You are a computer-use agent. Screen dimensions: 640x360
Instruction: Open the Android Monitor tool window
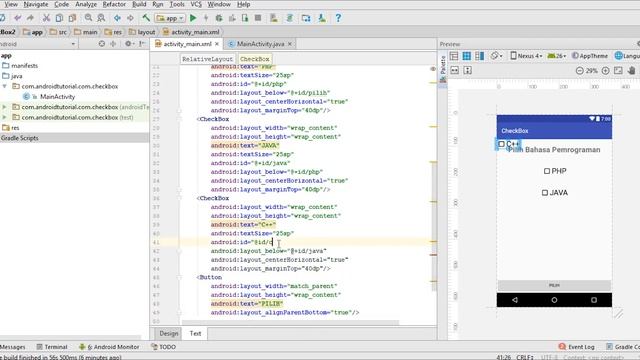point(109,347)
